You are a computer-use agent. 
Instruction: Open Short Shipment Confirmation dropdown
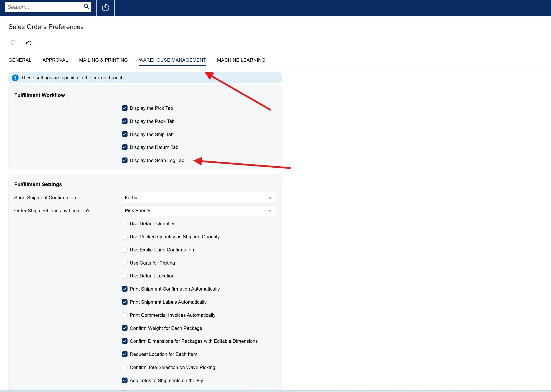click(x=199, y=198)
